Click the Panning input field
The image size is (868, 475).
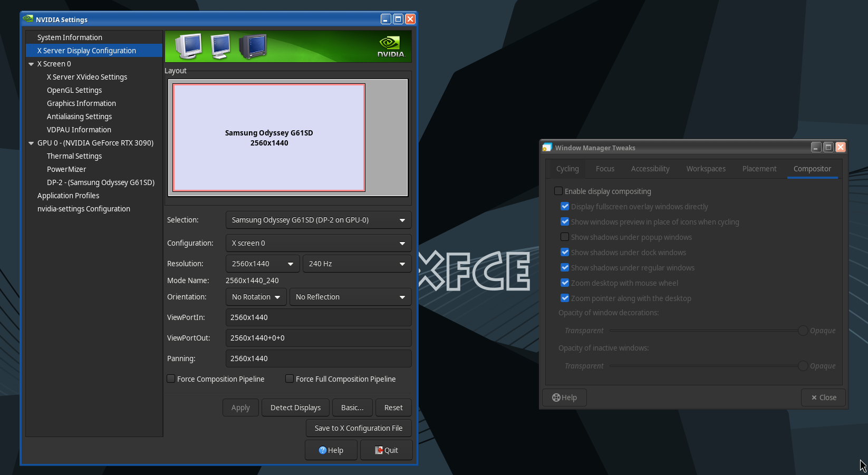click(x=319, y=358)
